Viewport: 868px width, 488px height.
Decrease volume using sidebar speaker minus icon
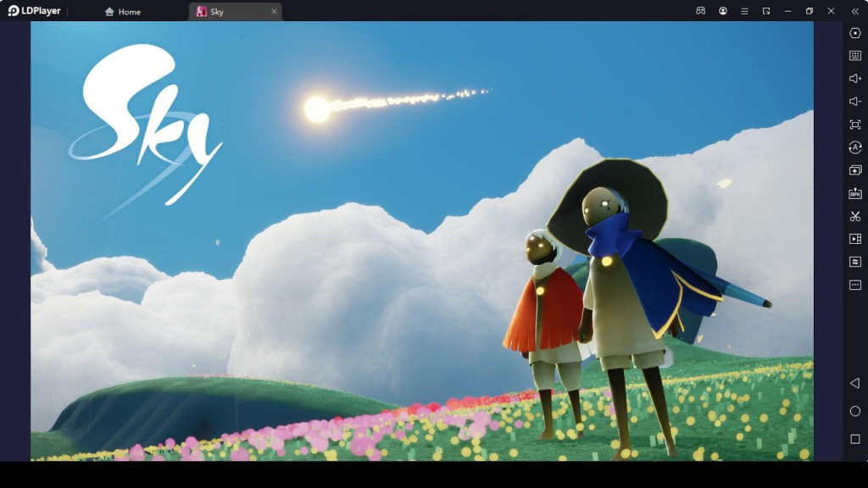click(854, 102)
